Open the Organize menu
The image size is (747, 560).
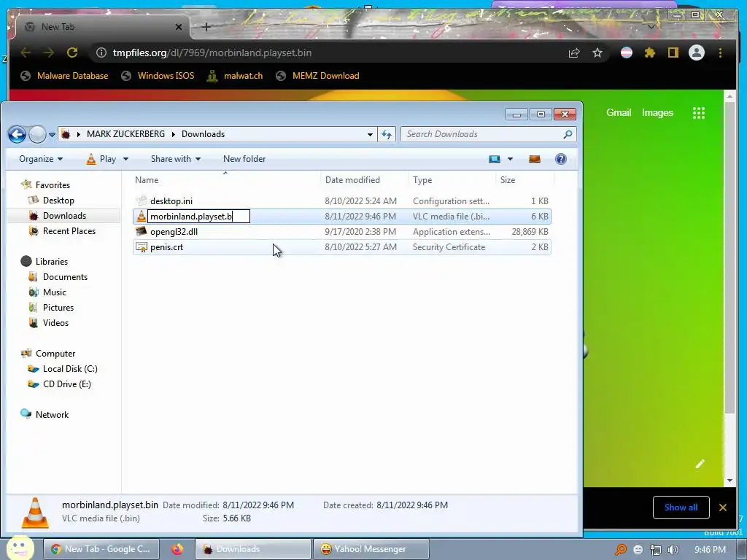tap(41, 159)
